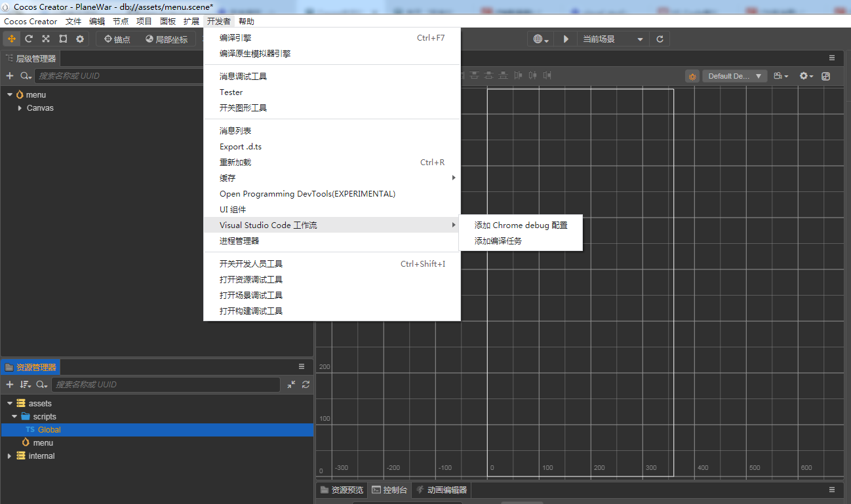Image resolution: width=851 pixels, height=504 pixels.
Task: Click the refresh preview icon
Action: (660, 39)
